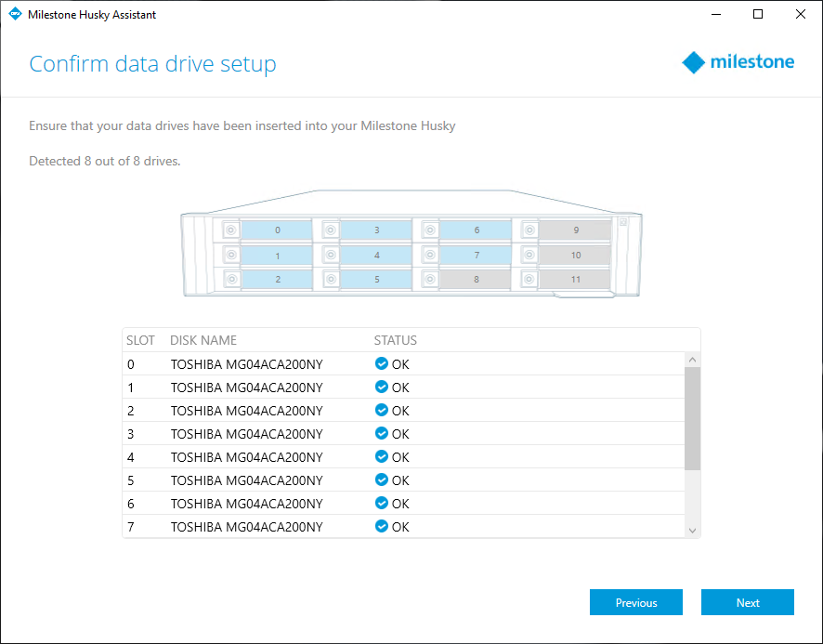The height and width of the screenshot is (644, 823).
Task: Click the empty drive bay 9
Action: coord(575,230)
